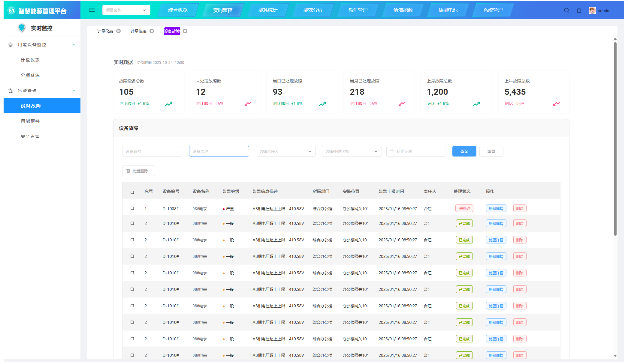Close the first 计量仪表 tab
Image resolution: width=628 pixels, height=364 pixels.
[119, 31]
